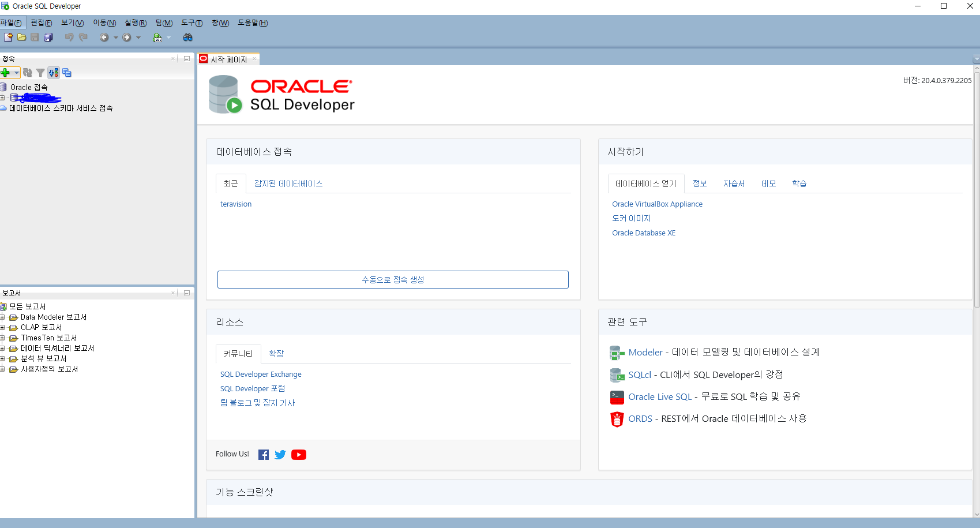Expand the scribbled-out connection node
The image size is (980, 528).
tap(2, 98)
